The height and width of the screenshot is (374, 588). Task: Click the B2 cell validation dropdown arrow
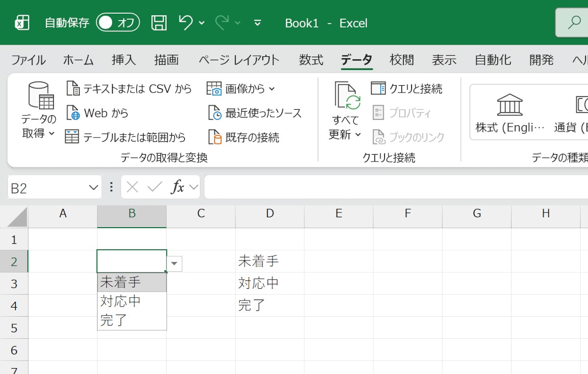(x=174, y=263)
